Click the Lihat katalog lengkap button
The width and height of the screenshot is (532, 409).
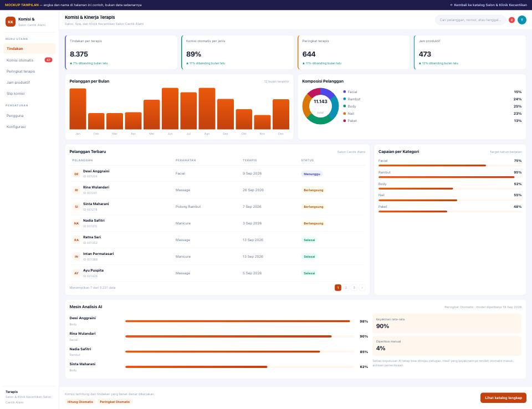click(503, 398)
